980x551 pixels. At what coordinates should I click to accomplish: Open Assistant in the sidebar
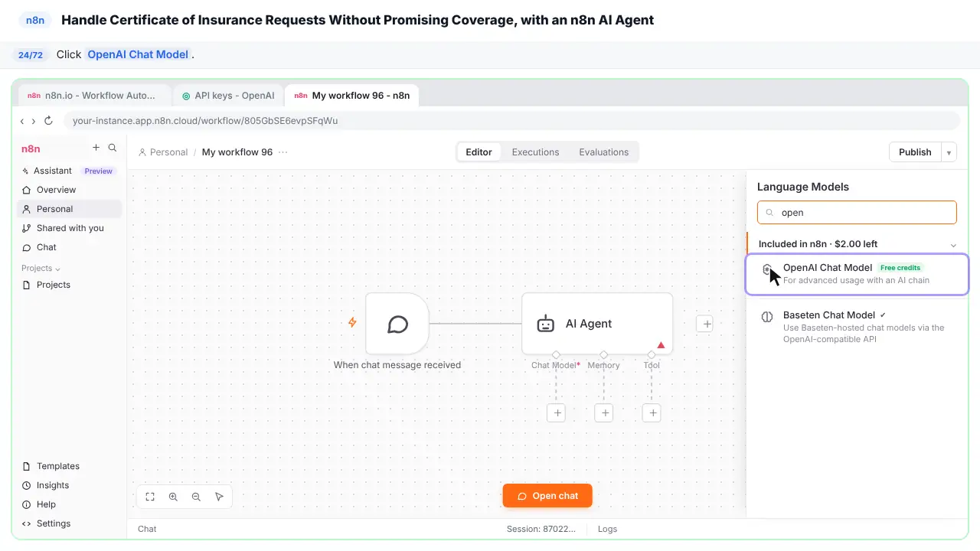click(69, 171)
